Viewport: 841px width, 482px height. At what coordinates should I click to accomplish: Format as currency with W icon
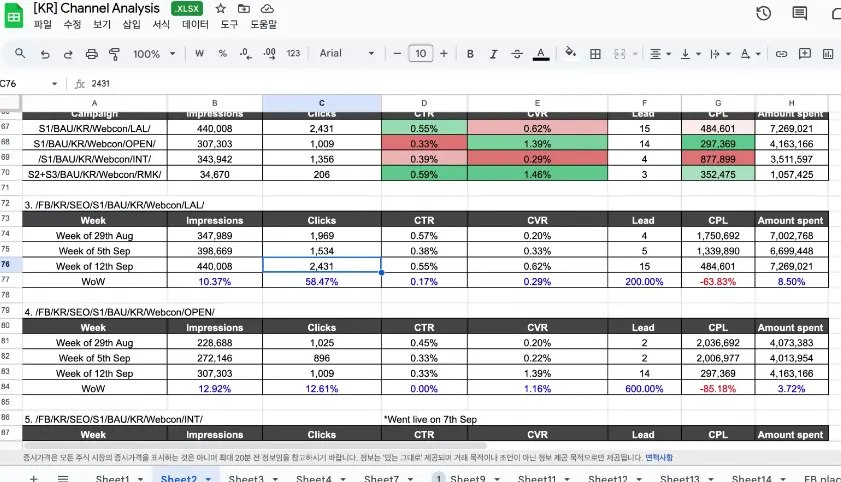tap(200, 54)
